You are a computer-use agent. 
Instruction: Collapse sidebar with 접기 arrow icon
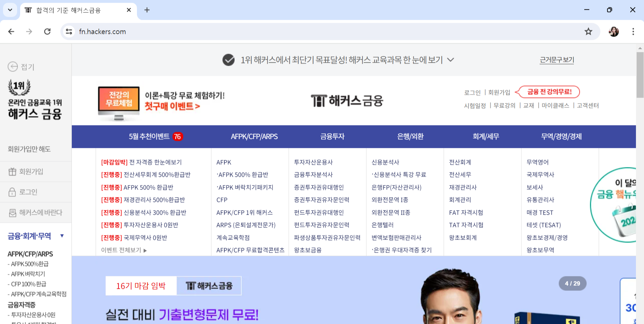pos(13,67)
